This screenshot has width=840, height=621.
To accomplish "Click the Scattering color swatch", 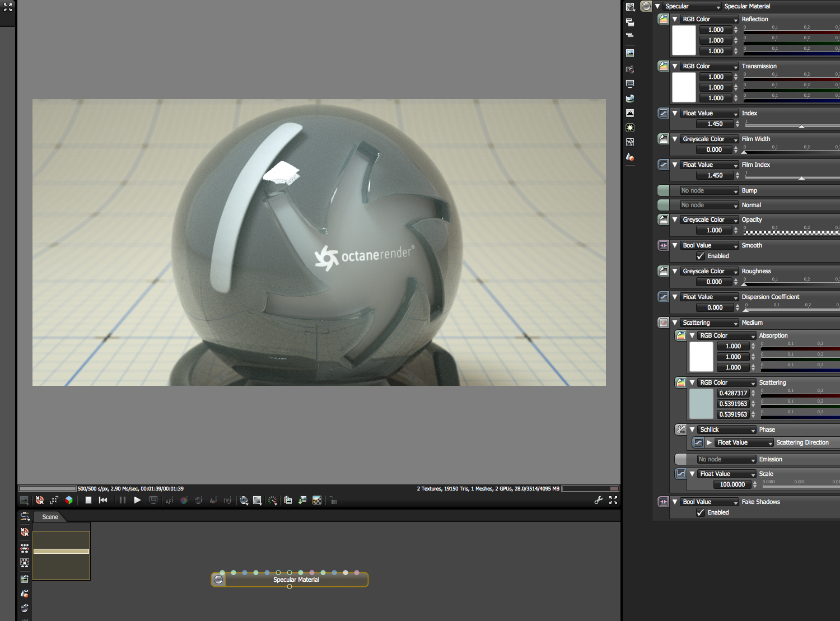I will tap(701, 404).
